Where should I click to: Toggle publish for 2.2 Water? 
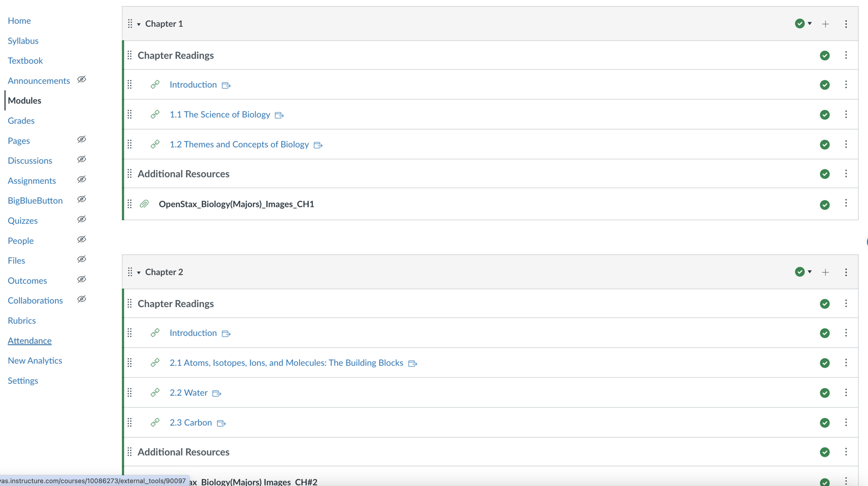(x=825, y=393)
